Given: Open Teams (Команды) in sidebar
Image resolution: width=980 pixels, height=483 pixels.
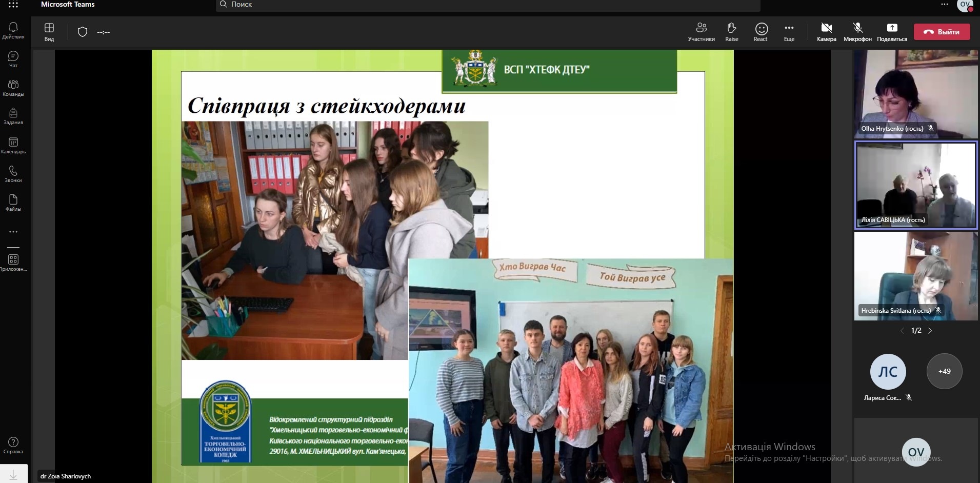Looking at the screenshot, I should click(13, 88).
